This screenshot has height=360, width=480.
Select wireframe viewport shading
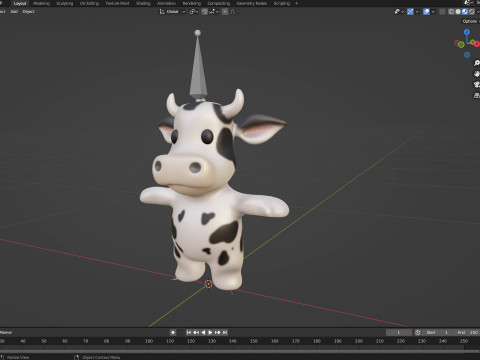[451, 12]
